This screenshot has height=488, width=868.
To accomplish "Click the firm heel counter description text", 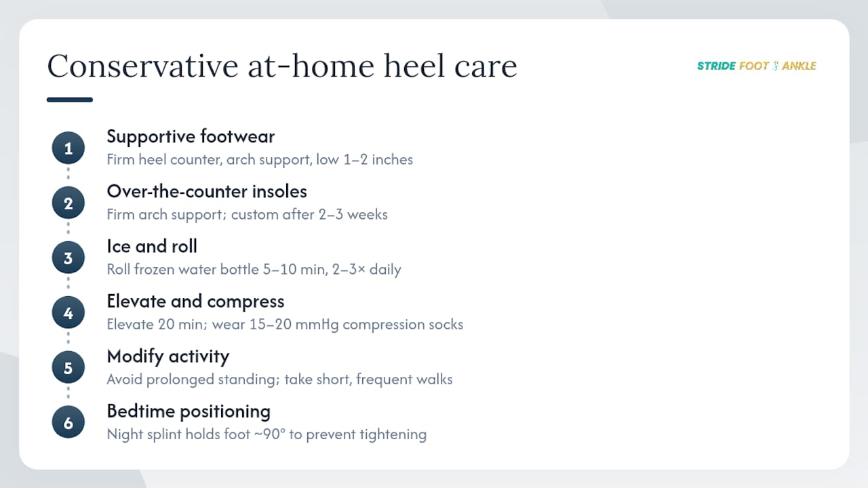I will point(260,159).
